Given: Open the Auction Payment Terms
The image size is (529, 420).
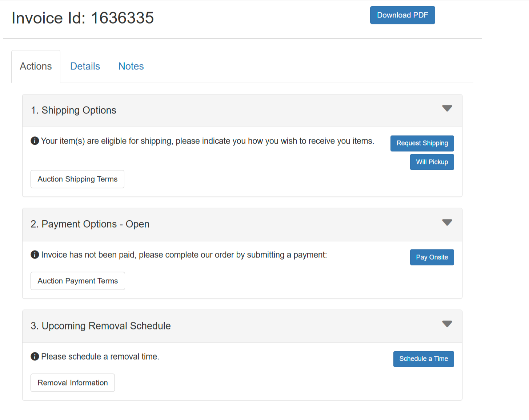Looking at the screenshot, I should pyautogui.click(x=77, y=281).
